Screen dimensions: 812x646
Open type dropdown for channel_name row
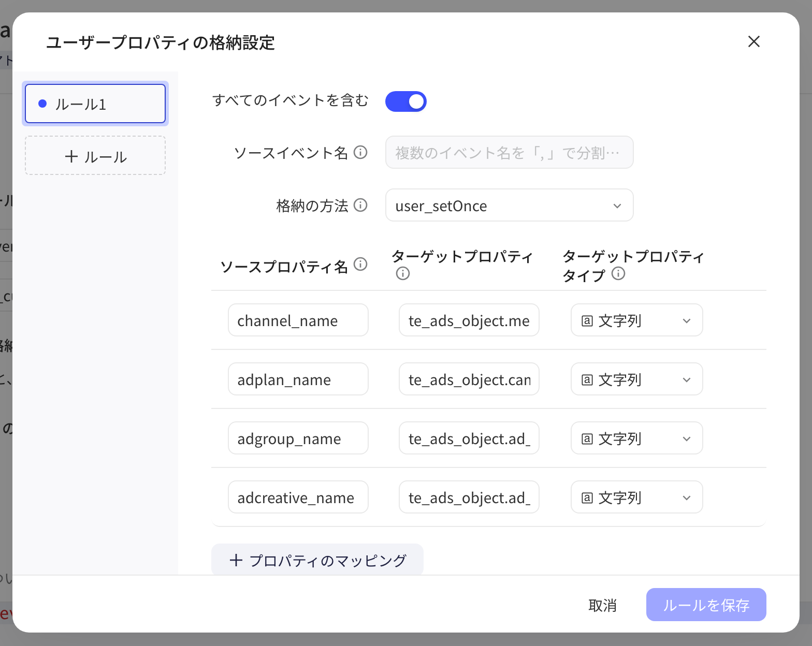point(637,320)
